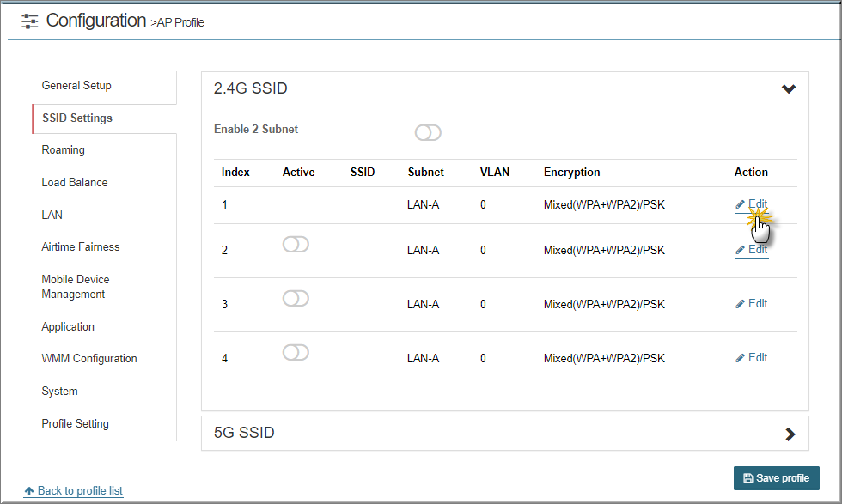
Task: Collapse the 2.4G SSID section chevron
Action: tap(789, 88)
